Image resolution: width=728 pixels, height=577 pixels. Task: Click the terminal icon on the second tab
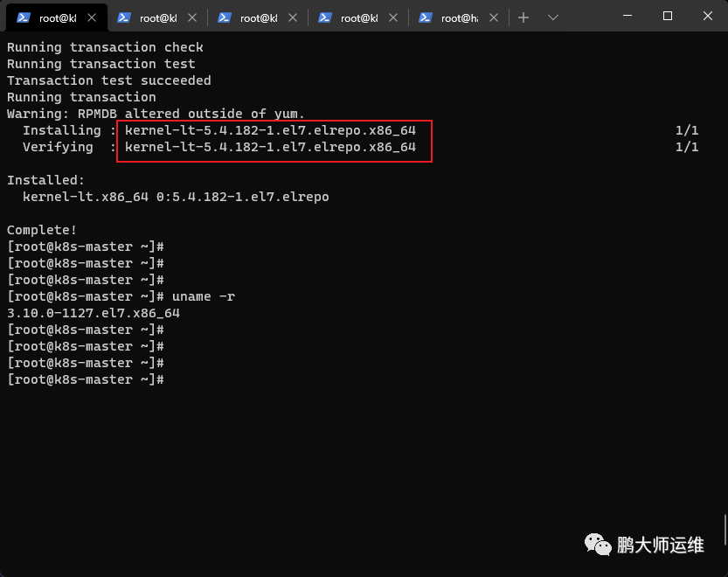click(x=124, y=17)
